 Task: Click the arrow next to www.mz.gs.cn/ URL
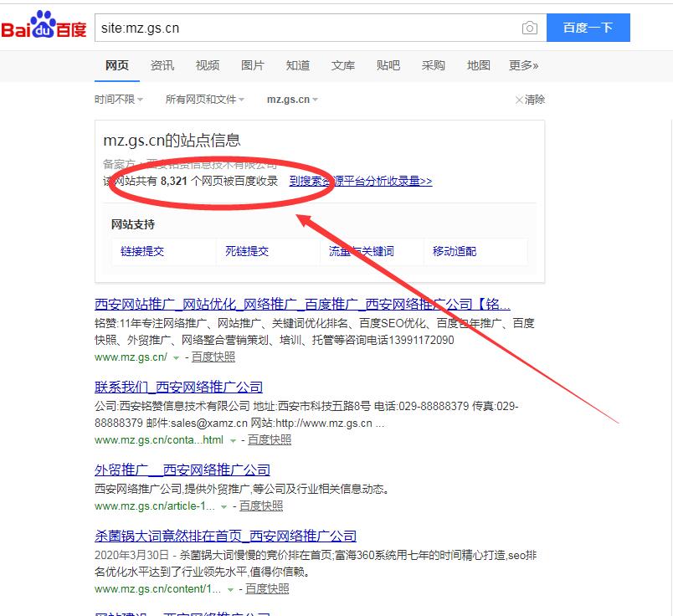click(176, 357)
